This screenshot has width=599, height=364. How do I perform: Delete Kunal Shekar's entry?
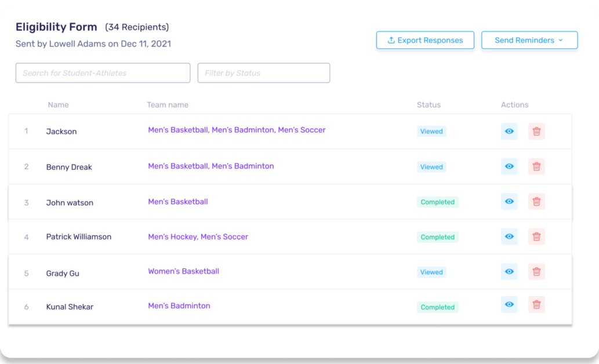click(536, 304)
